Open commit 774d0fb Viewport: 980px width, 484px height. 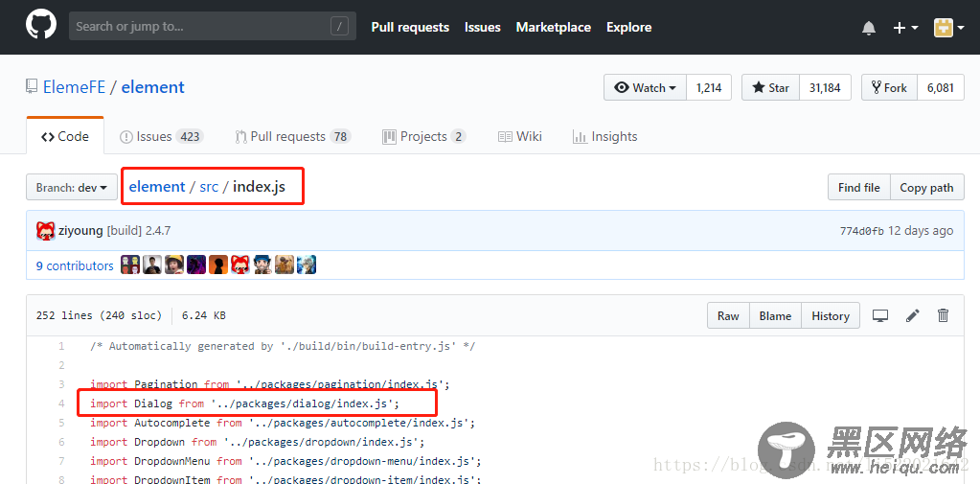861,231
